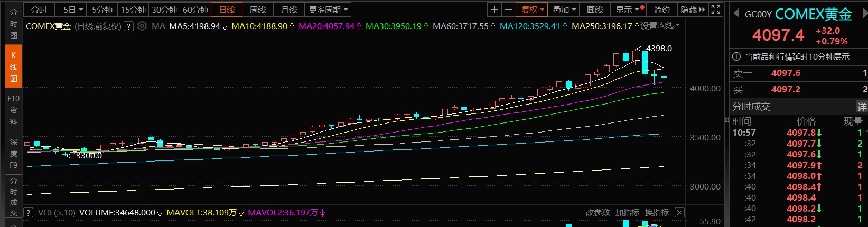Select 日线 period tab
The height and width of the screenshot is (227, 868).
pyautogui.click(x=227, y=10)
